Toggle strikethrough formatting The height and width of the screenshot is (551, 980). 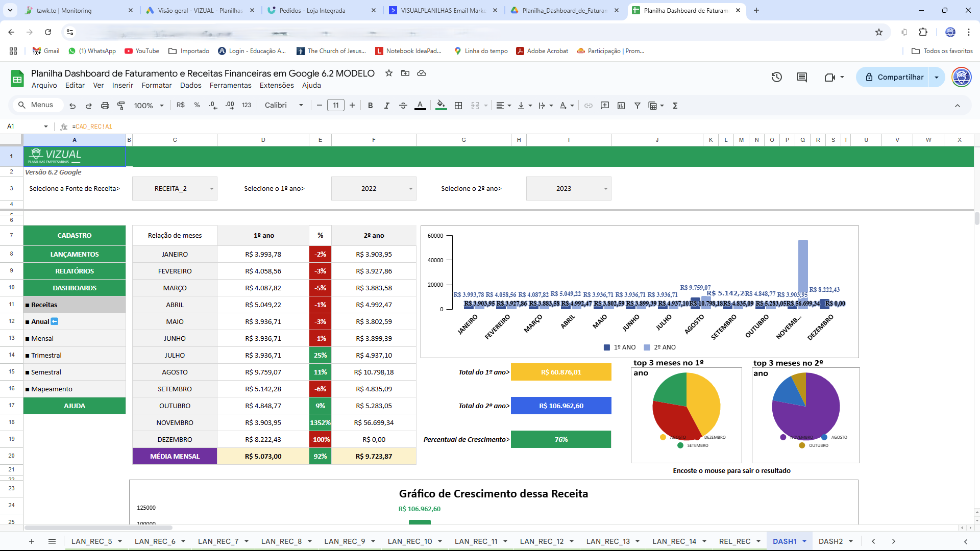403,106
